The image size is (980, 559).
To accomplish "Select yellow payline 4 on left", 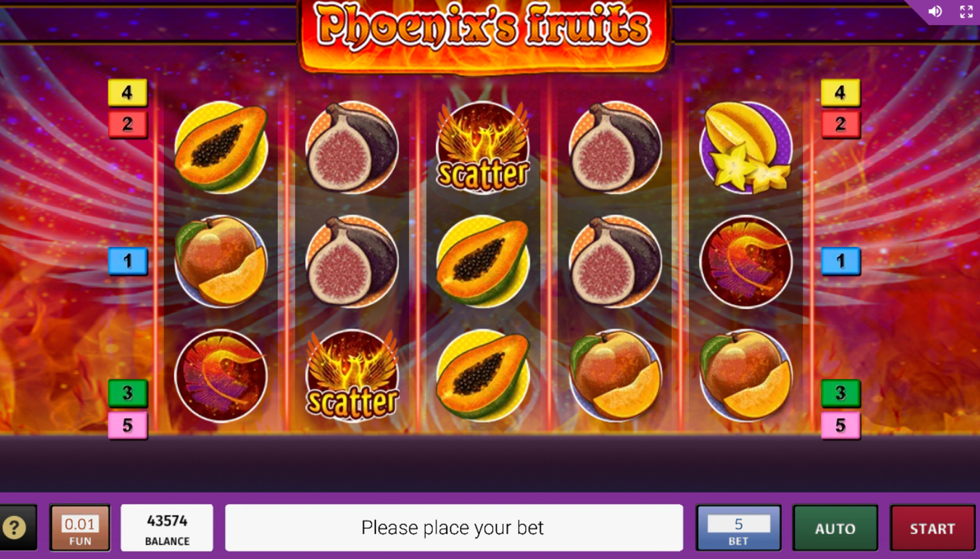I will [128, 92].
